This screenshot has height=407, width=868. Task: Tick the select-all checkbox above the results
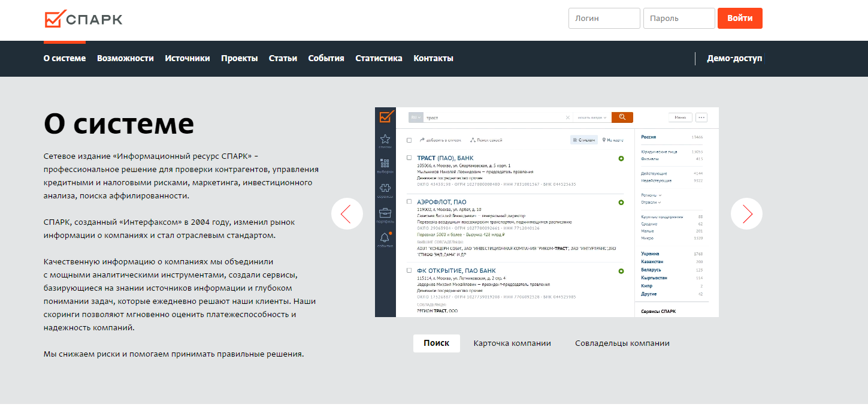(409, 140)
